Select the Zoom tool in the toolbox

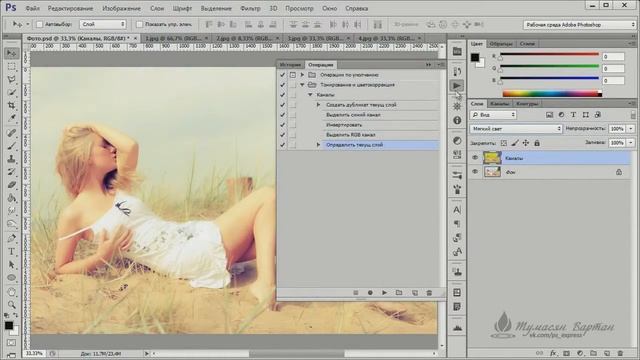click(11, 304)
